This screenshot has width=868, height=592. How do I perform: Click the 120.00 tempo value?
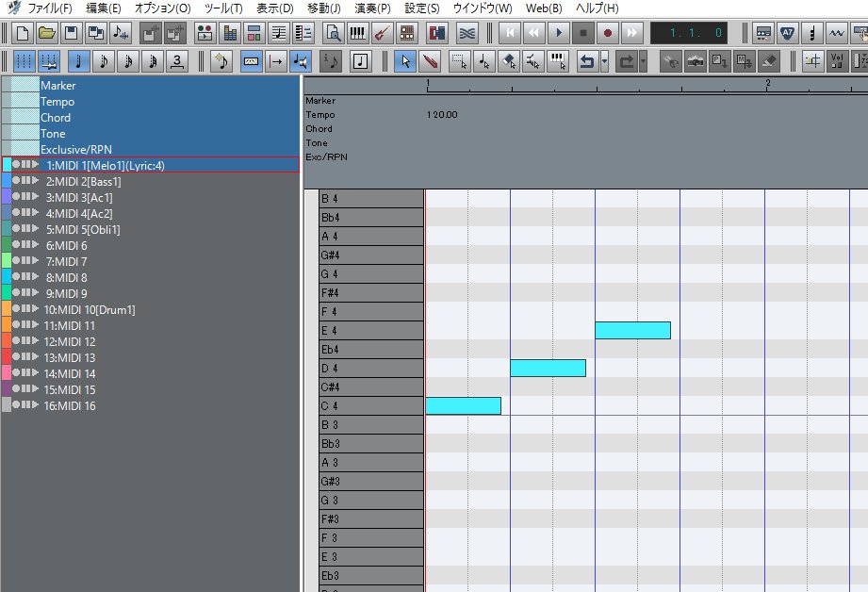click(x=442, y=115)
